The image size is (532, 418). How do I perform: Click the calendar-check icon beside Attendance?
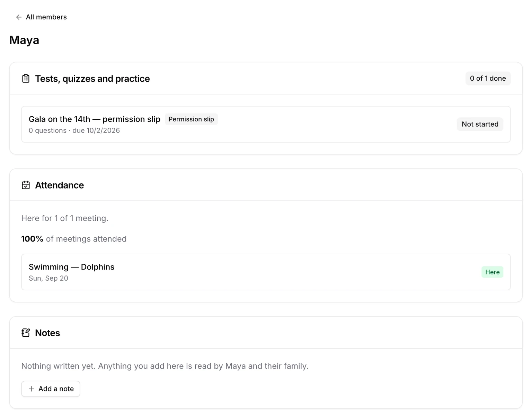26,185
